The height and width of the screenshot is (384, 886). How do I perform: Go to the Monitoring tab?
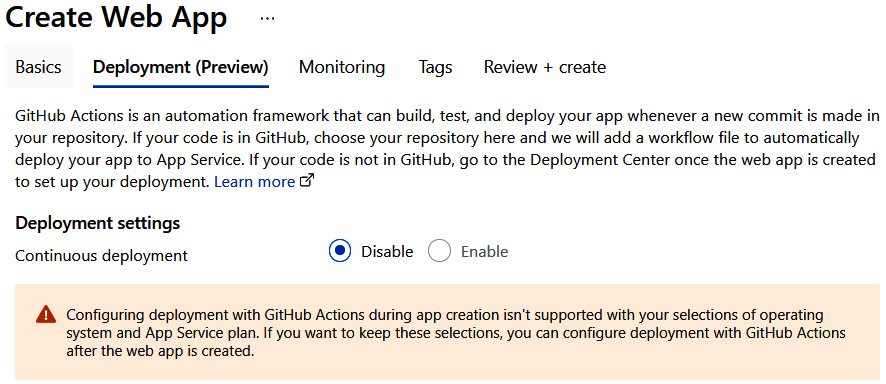click(342, 67)
